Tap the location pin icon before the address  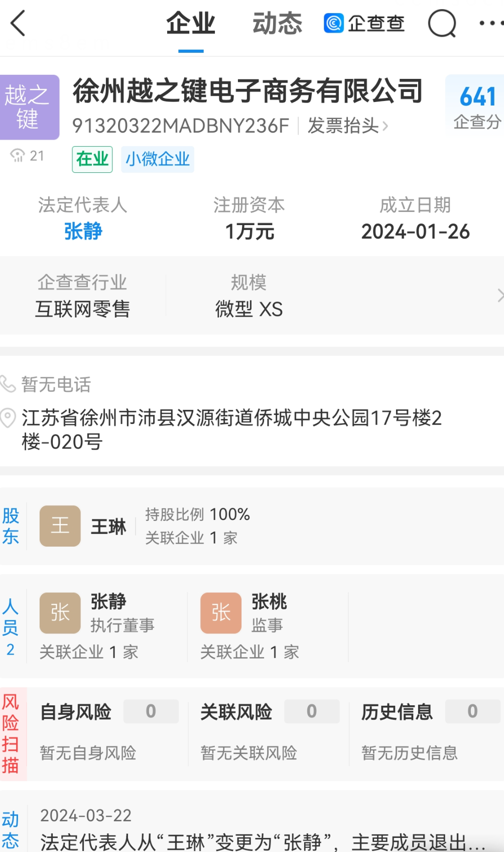(8, 418)
